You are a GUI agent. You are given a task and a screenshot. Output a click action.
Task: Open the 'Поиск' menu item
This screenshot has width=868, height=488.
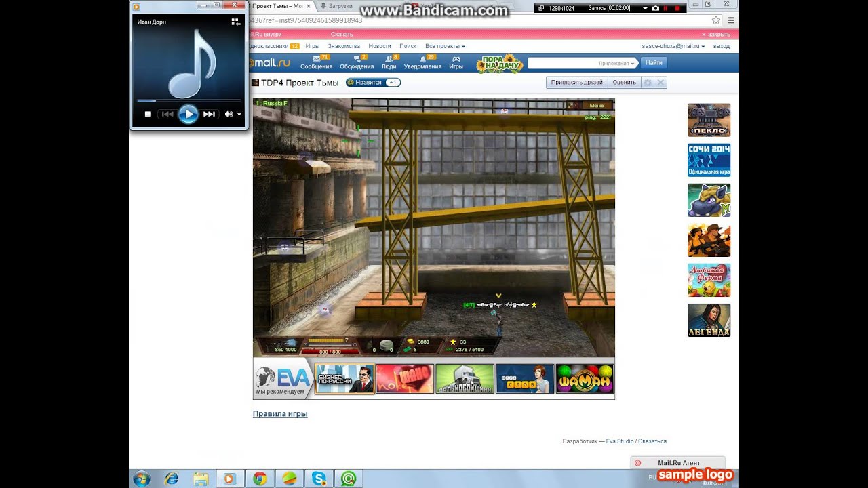[408, 46]
